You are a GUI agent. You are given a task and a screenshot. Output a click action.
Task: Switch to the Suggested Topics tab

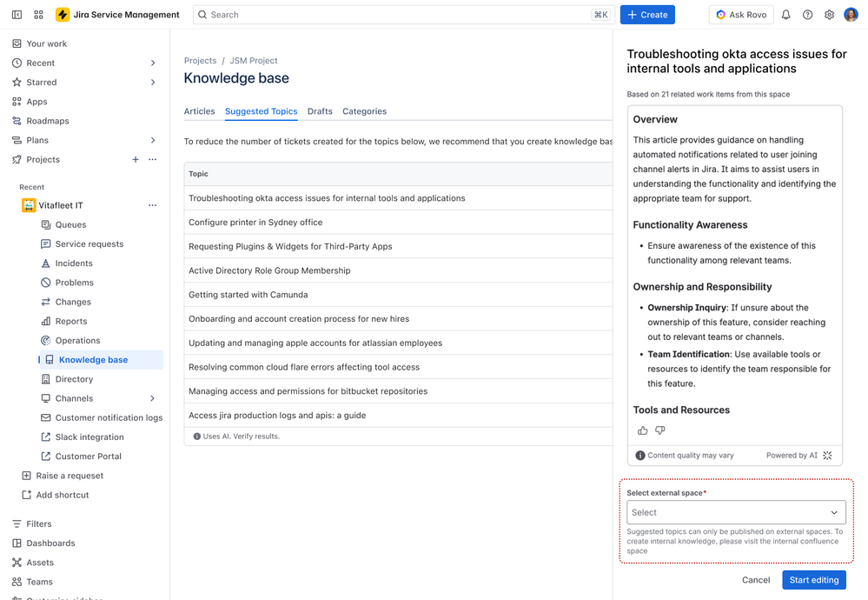(262, 111)
